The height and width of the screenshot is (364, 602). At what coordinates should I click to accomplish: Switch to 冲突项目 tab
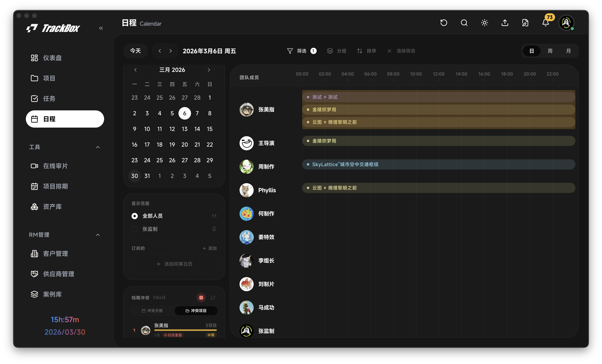196,311
